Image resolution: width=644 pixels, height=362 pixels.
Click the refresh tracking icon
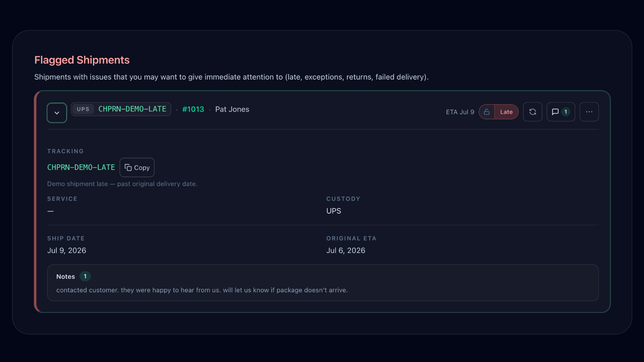click(533, 112)
